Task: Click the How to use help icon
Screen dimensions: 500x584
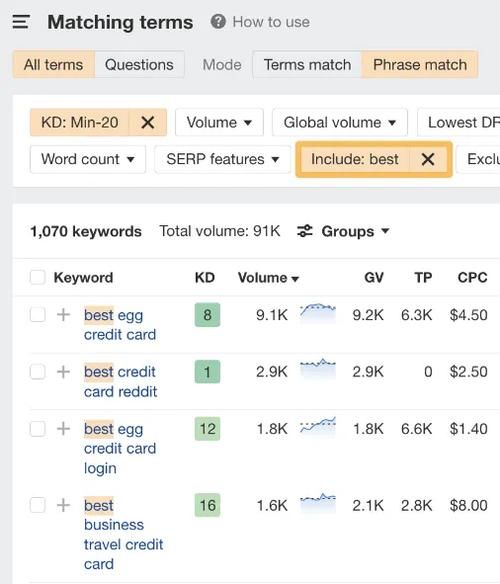Action: tap(218, 22)
